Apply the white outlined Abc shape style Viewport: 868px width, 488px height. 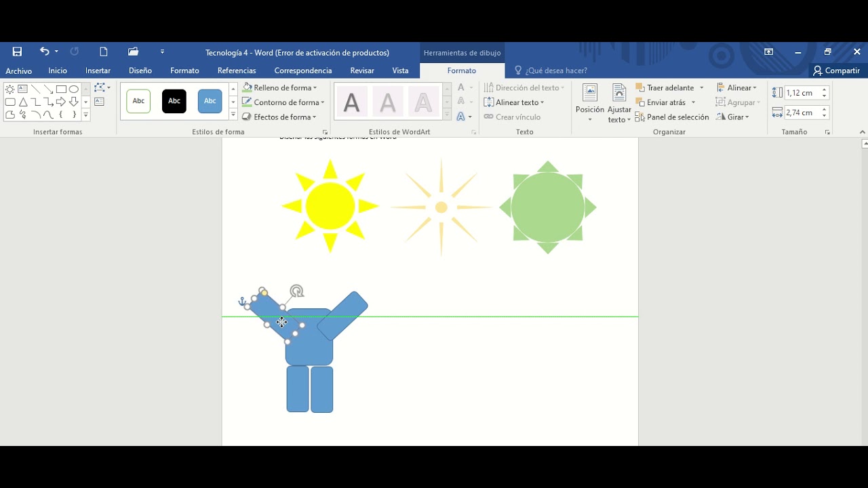[138, 101]
